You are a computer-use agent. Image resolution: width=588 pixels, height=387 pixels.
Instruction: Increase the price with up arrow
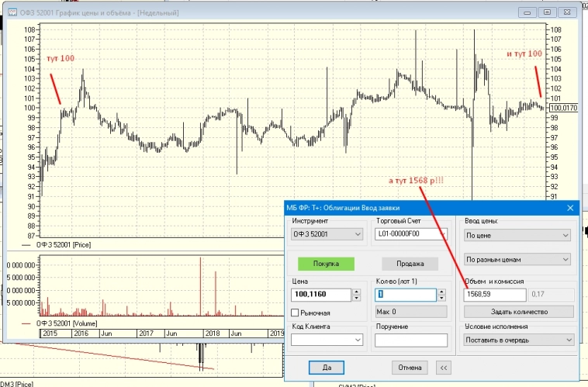pos(356,292)
